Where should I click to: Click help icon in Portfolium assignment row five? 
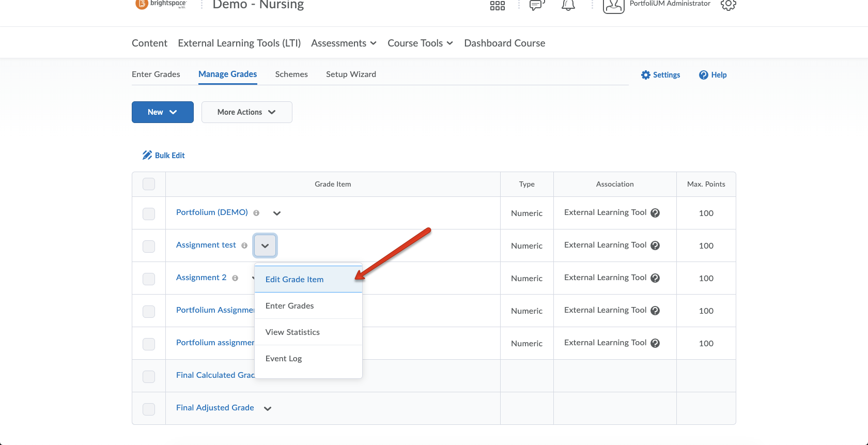point(655,343)
